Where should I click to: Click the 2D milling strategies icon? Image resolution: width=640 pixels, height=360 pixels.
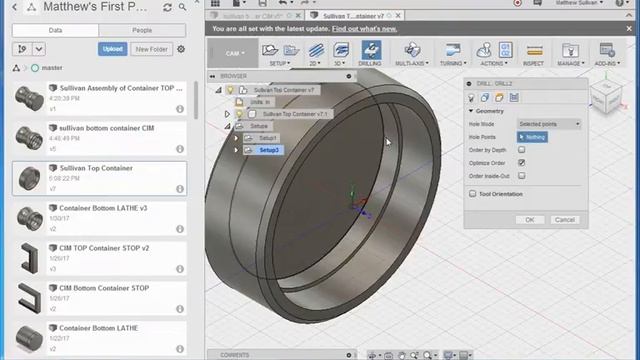point(316,51)
